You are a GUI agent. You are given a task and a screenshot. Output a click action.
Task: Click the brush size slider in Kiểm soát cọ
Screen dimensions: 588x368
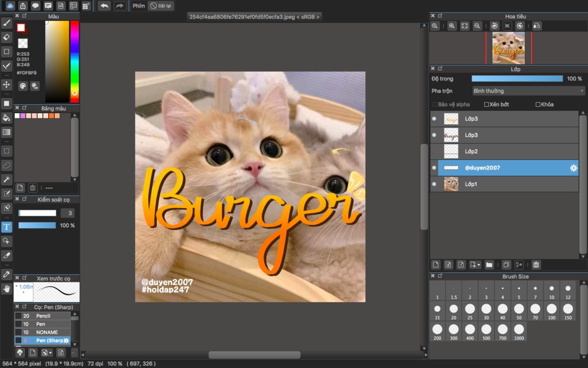tap(37, 213)
